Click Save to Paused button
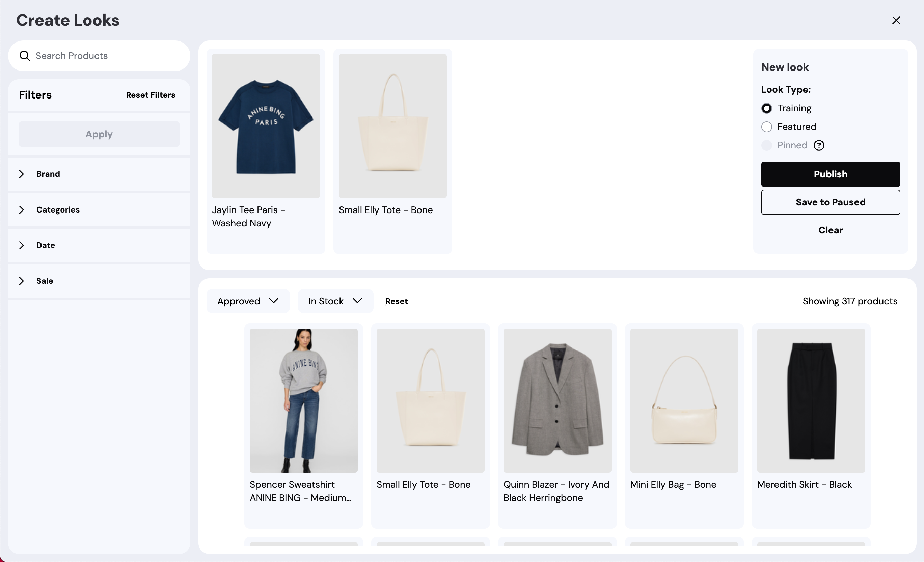The height and width of the screenshot is (562, 924). [x=831, y=202]
